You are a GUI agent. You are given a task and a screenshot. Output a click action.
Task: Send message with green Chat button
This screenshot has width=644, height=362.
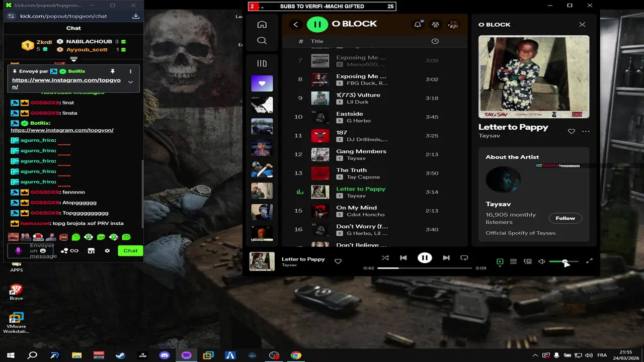(x=130, y=250)
